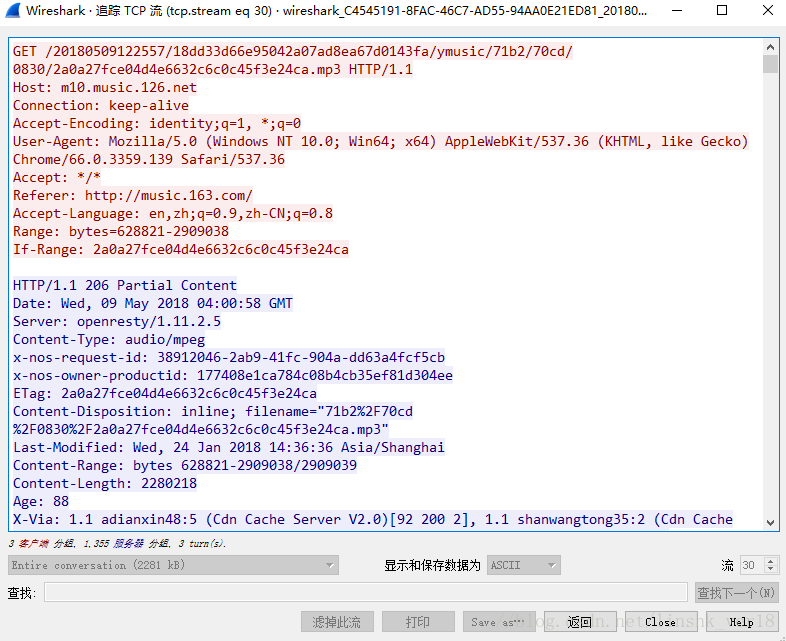
Task: Increase the stream number stepper
Action: [x=771, y=561]
